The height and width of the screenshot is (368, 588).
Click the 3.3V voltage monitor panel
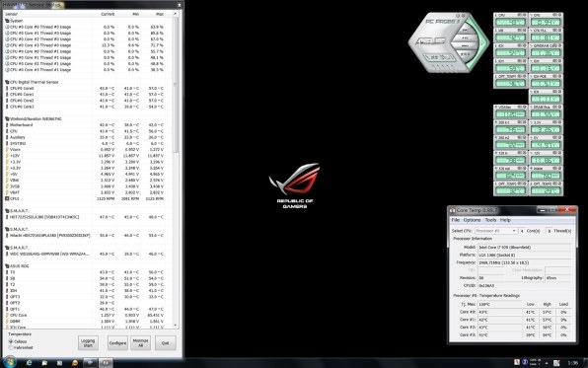pos(546,127)
